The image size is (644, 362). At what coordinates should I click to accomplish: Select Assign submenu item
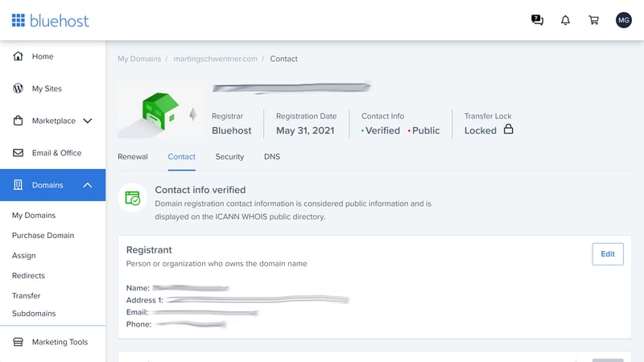click(24, 256)
